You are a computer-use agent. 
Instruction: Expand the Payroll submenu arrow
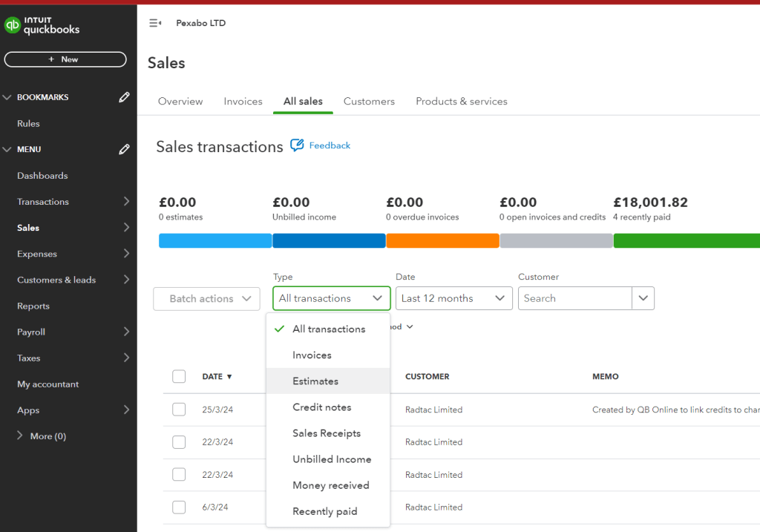pos(126,332)
